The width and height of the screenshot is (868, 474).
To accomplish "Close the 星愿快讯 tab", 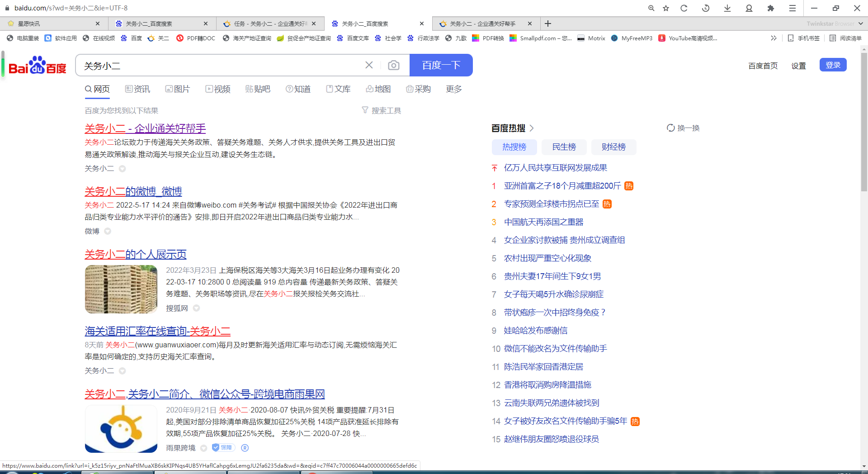I will 98,24.
